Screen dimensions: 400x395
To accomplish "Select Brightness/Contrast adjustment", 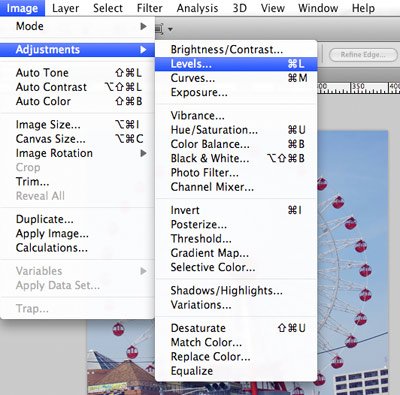I will (236, 50).
